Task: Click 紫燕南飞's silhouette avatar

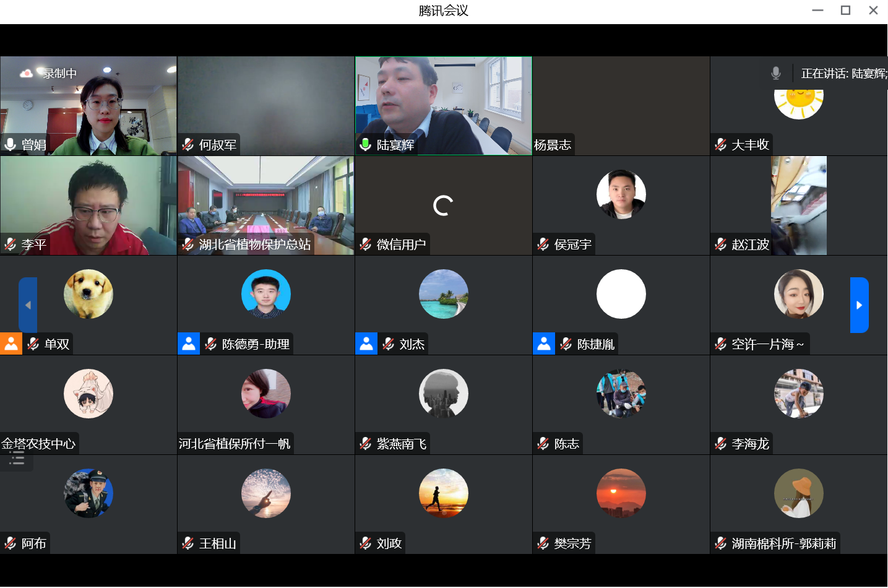Action: pyautogui.click(x=444, y=394)
